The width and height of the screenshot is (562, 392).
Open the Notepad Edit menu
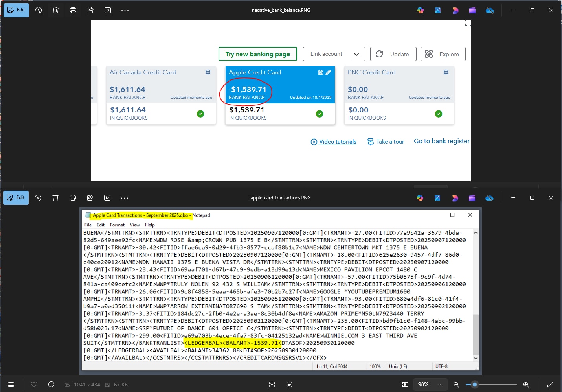pyautogui.click(x=101, y=225)
